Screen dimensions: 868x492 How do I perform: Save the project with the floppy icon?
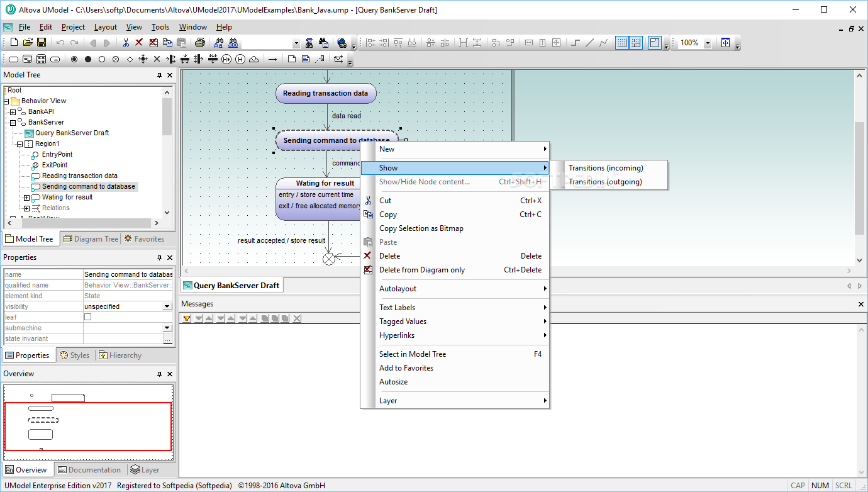[x=42, y=43]
